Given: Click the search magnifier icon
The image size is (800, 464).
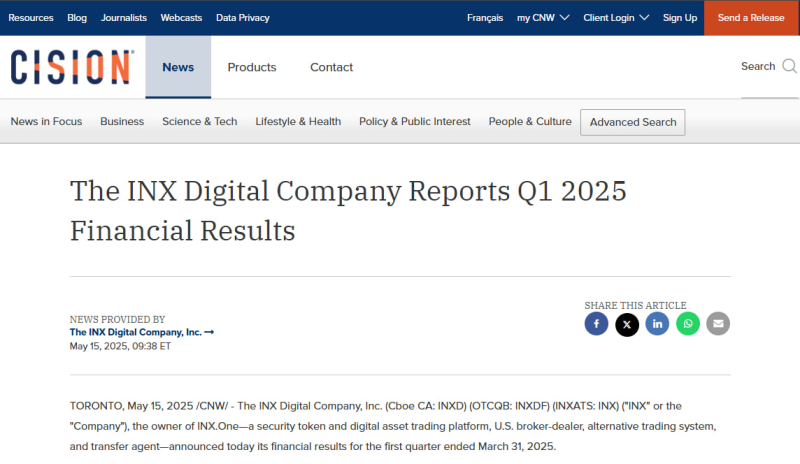Looking at the screenshot, I should [789, 67].
